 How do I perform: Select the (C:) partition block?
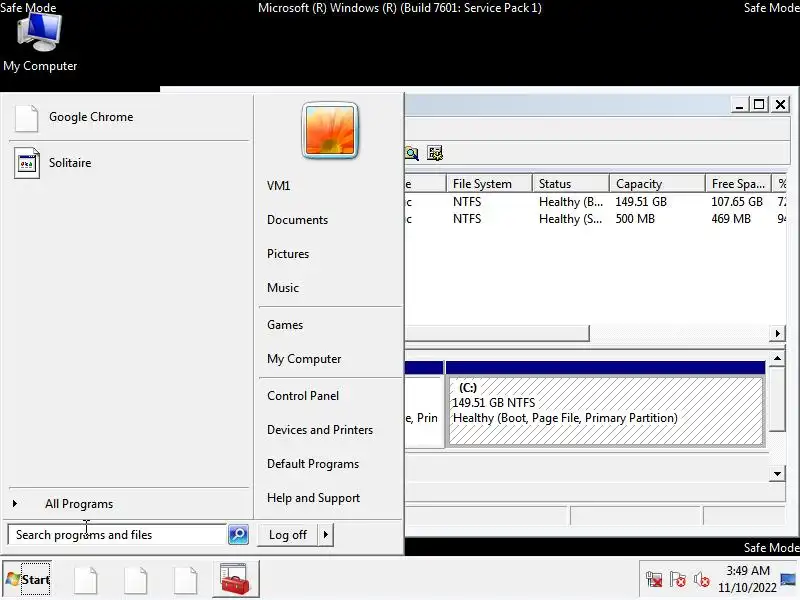coord(606,411)
